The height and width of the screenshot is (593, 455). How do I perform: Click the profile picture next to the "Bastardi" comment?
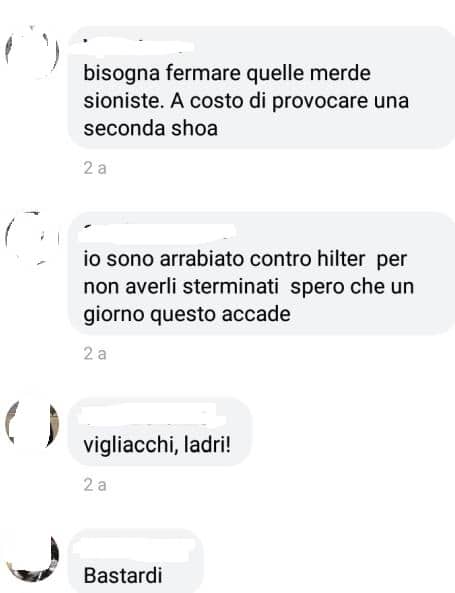(x=32, y=556)
